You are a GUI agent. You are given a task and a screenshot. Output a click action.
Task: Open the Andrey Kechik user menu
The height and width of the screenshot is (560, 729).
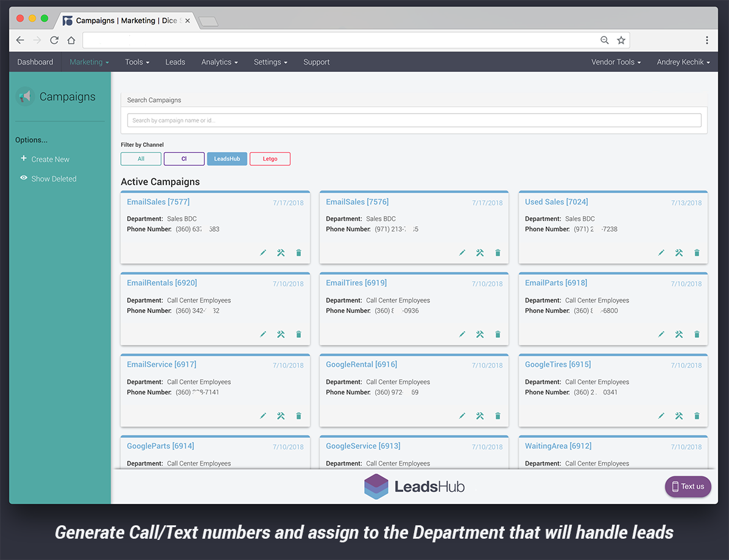[x=683, y=62]
